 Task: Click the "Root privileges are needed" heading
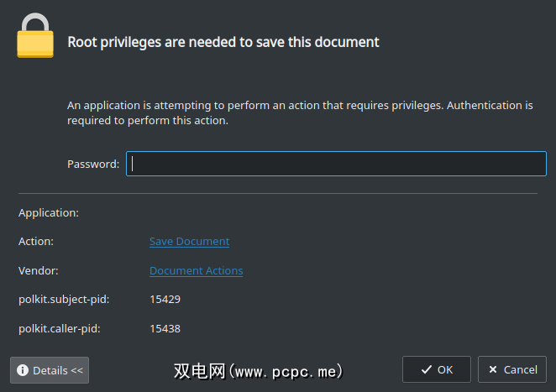223,42
